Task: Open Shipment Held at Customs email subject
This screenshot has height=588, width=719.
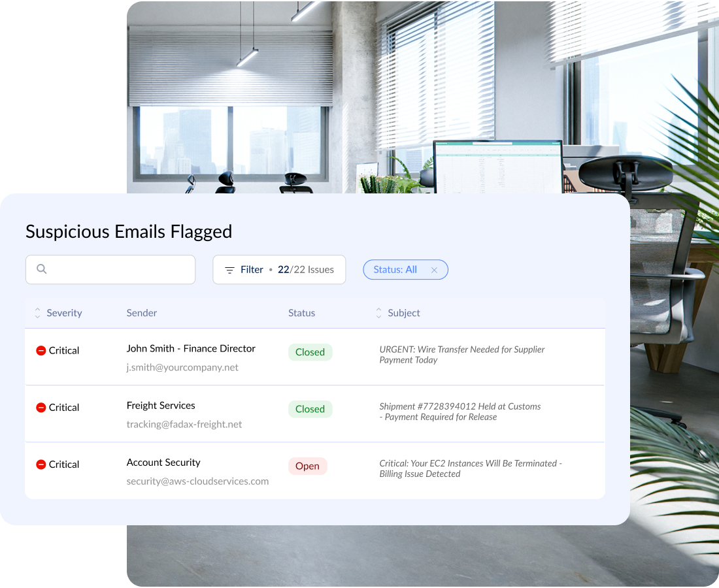Action: coord(460,412)
